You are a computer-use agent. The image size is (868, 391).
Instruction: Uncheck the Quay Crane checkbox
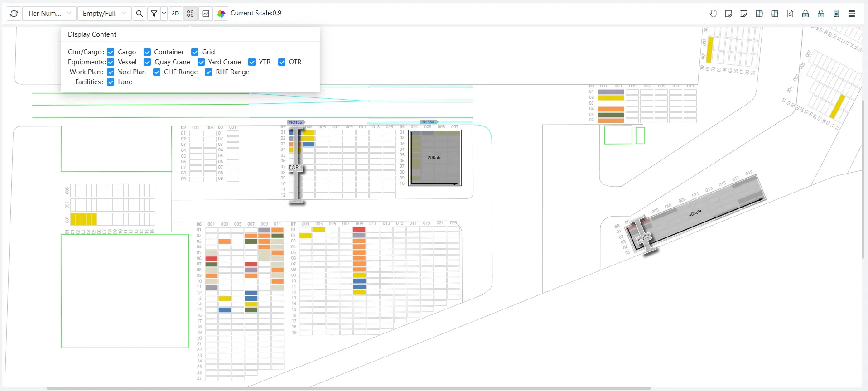[x=147, y=62]
